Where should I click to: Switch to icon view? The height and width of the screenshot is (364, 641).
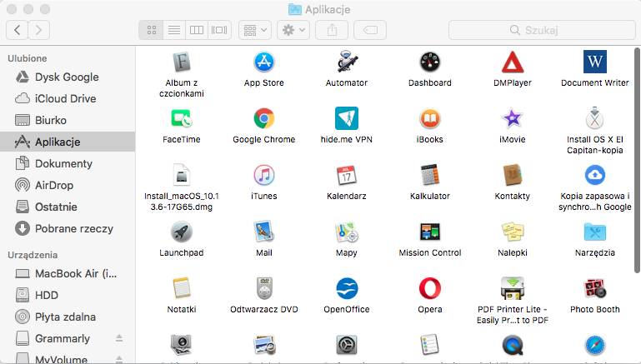click(151, 30)
